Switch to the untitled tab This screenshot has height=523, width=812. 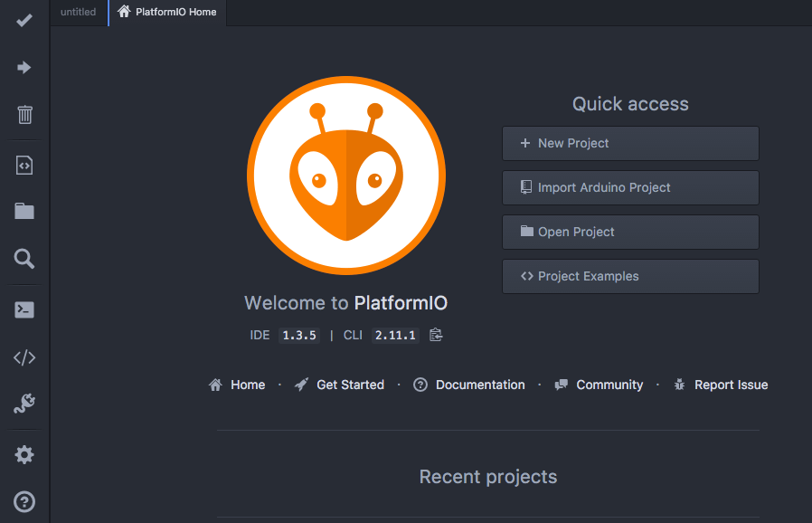tap(78, 13)
